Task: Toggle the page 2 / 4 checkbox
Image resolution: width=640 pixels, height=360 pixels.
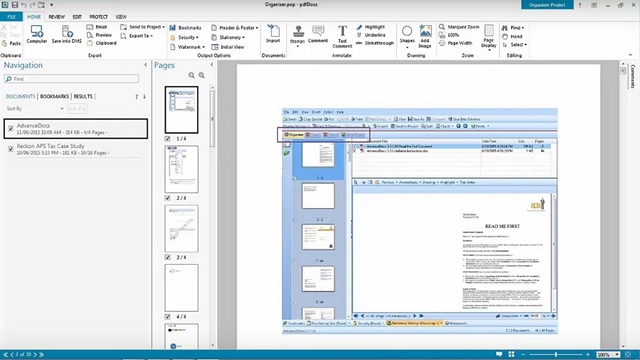Action: [x=167, y=198]
